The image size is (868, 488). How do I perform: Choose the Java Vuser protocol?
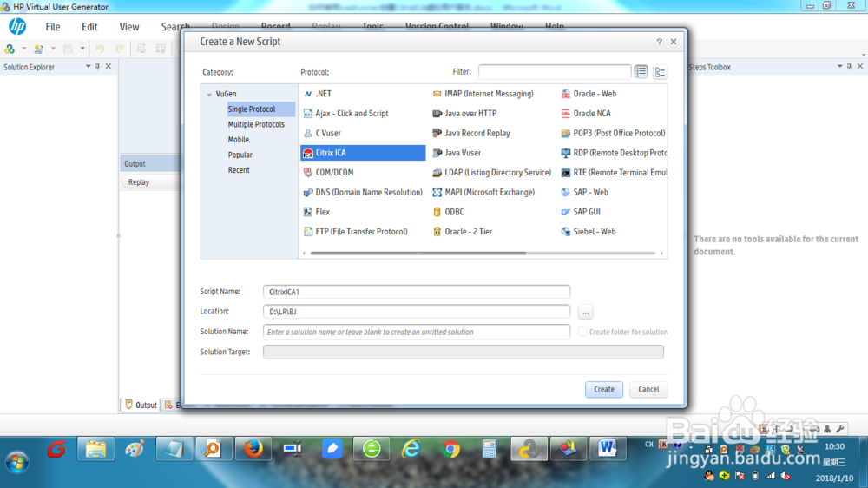pyautogui.click(x=457, y=153)
